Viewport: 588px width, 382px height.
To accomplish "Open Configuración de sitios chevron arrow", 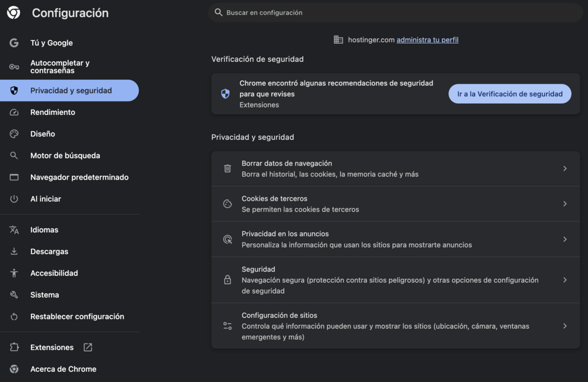I will pyautogui.click(x=565, y=326).
